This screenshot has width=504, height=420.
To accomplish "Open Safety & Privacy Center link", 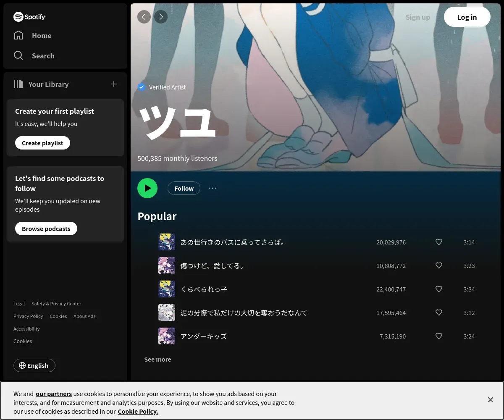I will [56, 304].
